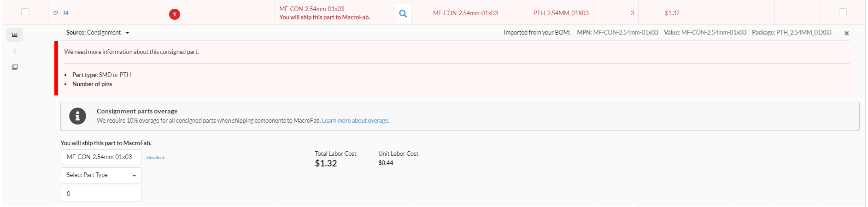The height and width of the screenshot is (207, 868).
Task: Click the copy icon in left sidebar
Action: pos(15,67)
